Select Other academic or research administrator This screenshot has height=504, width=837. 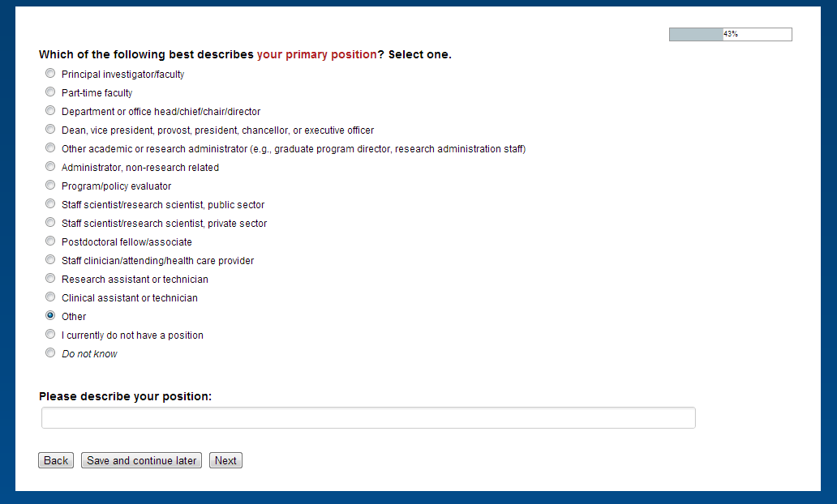pos(50,148)
